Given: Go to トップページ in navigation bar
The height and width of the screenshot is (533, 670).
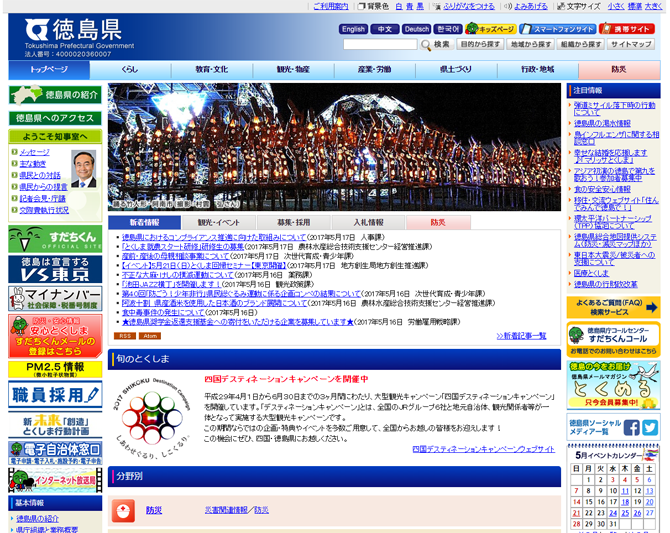Looking at the screenshot, I should [x=49, y=69].
